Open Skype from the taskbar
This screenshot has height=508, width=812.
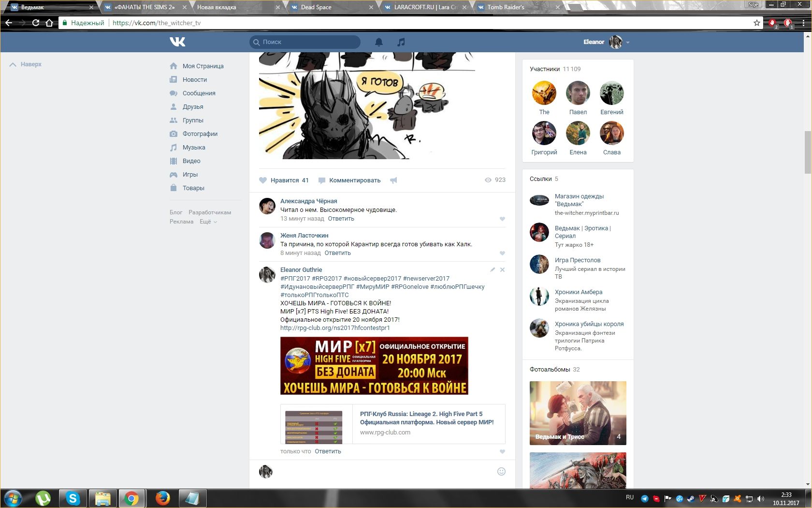pyautogui.click(x=73, y=498)
